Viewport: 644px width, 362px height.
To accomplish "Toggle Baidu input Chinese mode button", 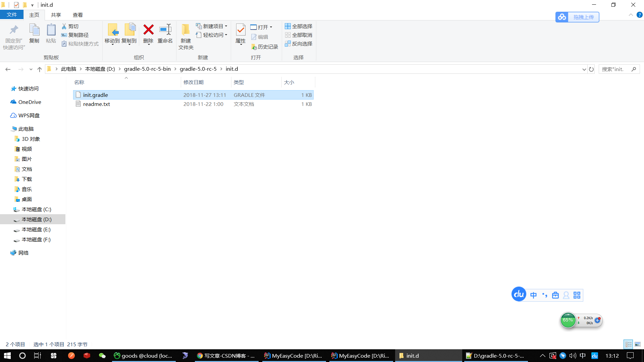I will pos(533,295).
